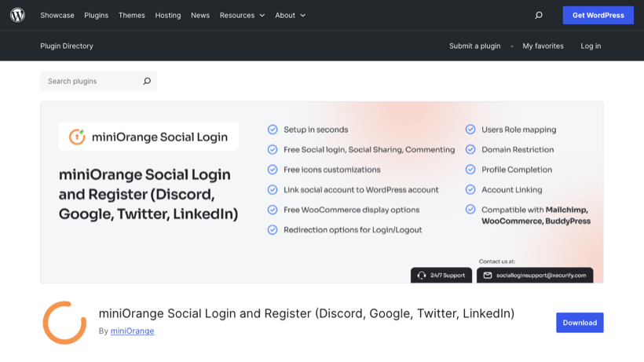The width and height of the screenshot is (644, 362).
Task: Open My favorites link
Action: pyautogui.click(x=543, y=46)
